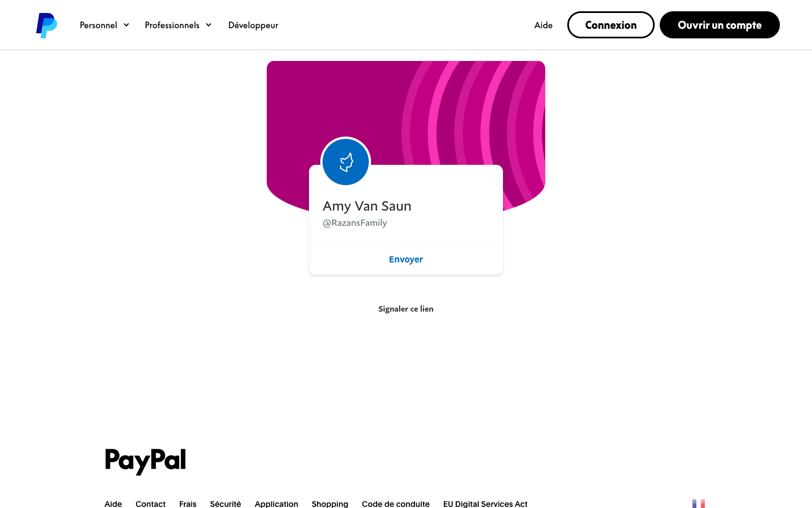
Task: Click Envoyer to send money
Action: pos(406,259)
